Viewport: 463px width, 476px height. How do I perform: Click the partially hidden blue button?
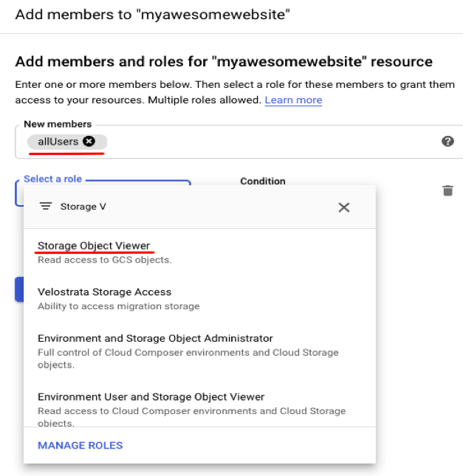coord(19,289)
